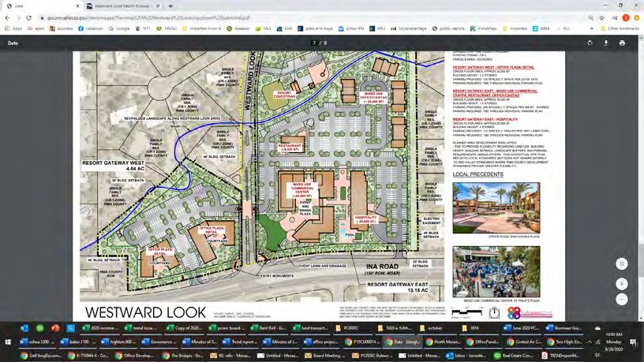The image size is (644, 362).
Task: Open PowerPoint from the taskbar
Action: (x=55, y=328)
